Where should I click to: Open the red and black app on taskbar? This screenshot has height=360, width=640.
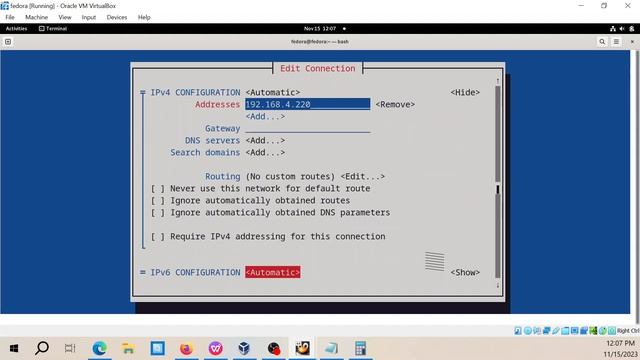pos(273,349)
